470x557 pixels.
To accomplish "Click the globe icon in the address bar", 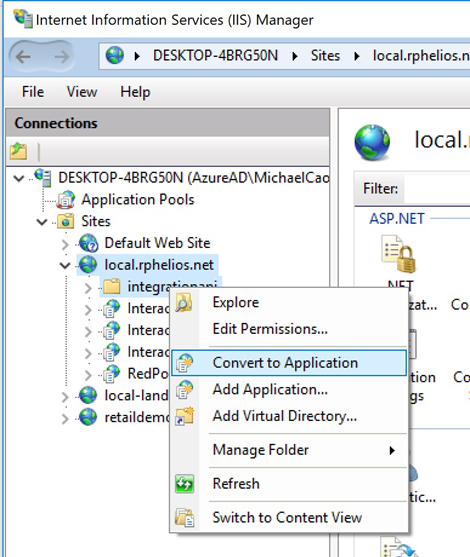I will (x=114, y=55).
